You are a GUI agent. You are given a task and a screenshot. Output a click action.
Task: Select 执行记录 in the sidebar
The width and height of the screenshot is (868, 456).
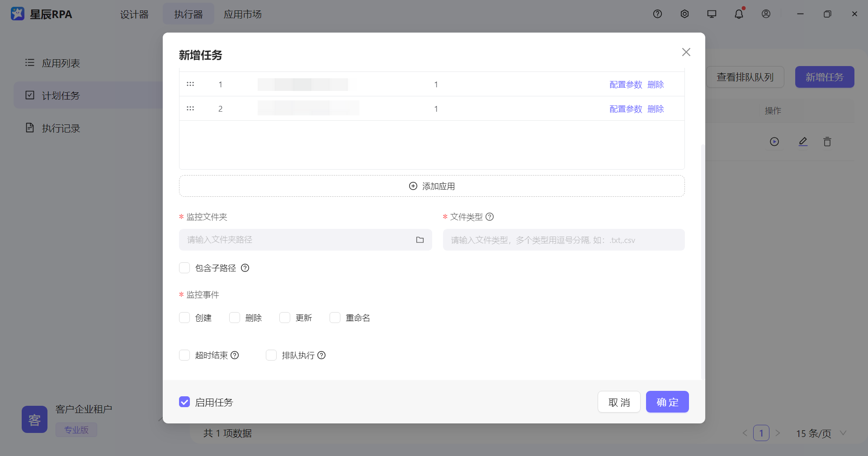61,128
